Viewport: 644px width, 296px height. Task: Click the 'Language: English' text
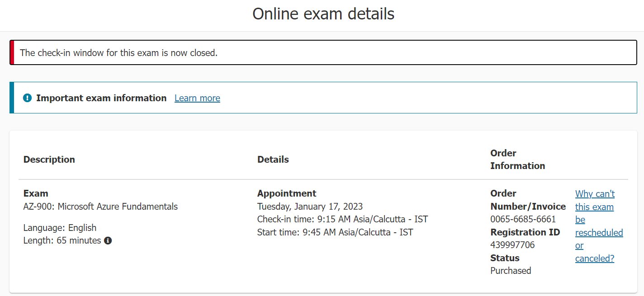(x=60, y=228)
